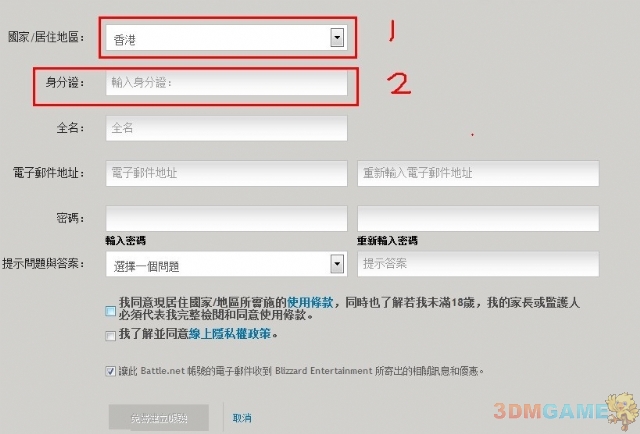Click the 取消 cancel link
This screenshot has height=434, width=640.
pos(242,418)
